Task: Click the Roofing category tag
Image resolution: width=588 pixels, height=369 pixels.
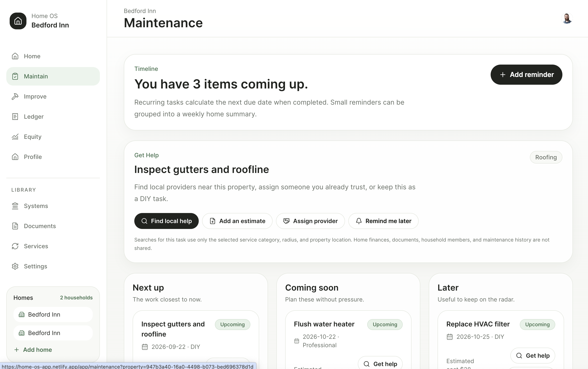Action: (546, 157)
